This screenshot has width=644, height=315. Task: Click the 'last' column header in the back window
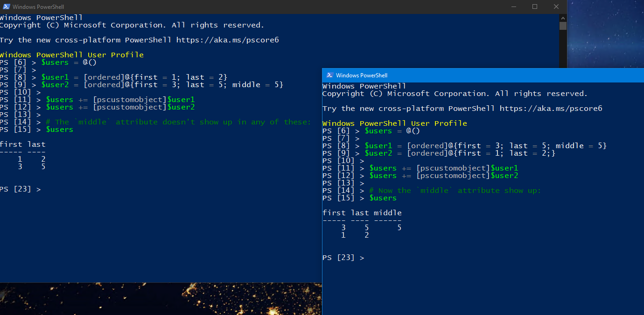[36, 144]
